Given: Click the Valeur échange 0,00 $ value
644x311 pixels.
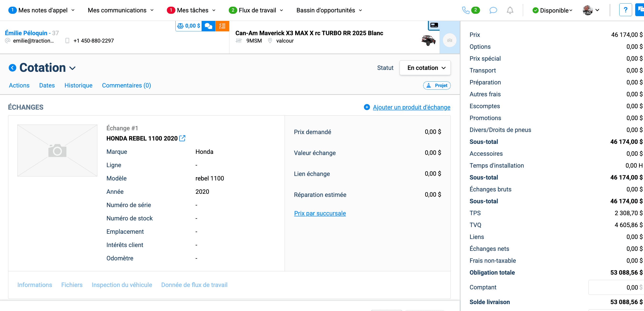Looking at the screenshot, I should (433, 153).
